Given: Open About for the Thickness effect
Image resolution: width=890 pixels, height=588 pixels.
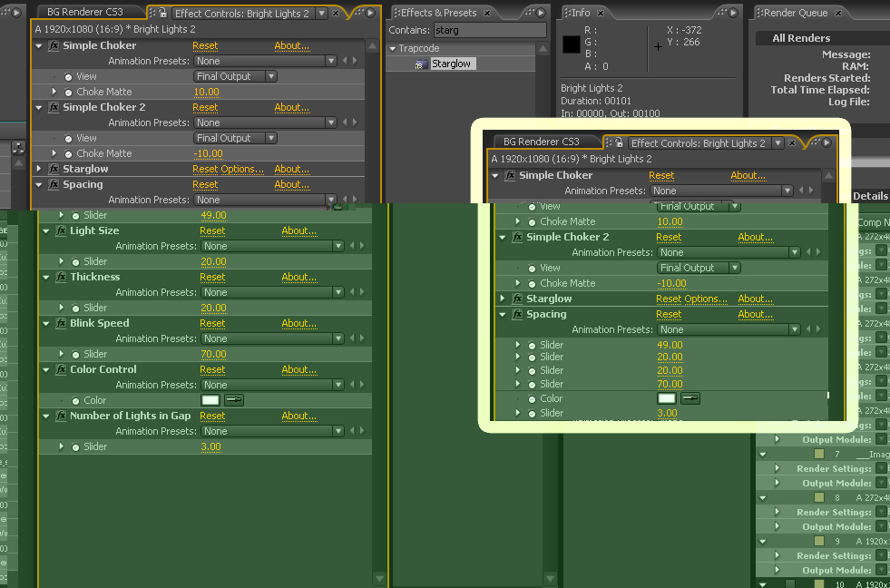Looking at the screenshot, I should pos(299,277).
